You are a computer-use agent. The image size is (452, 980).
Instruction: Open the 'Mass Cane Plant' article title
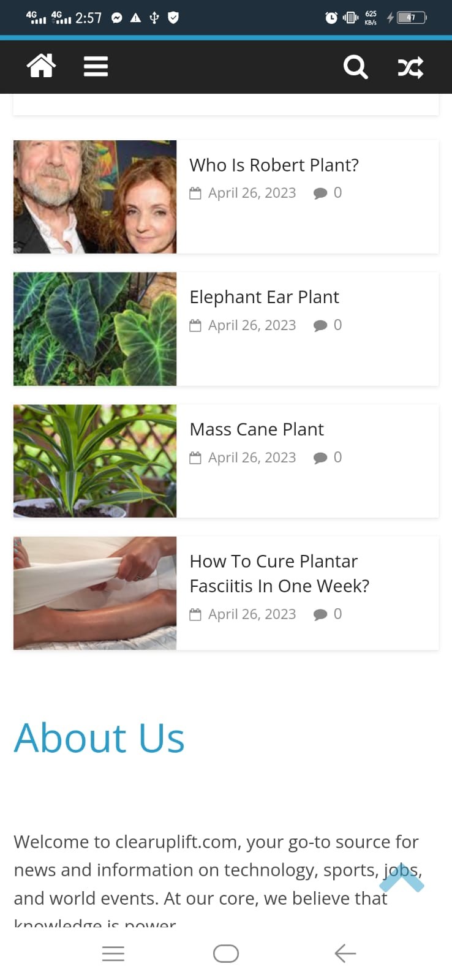tap(257, 429)
